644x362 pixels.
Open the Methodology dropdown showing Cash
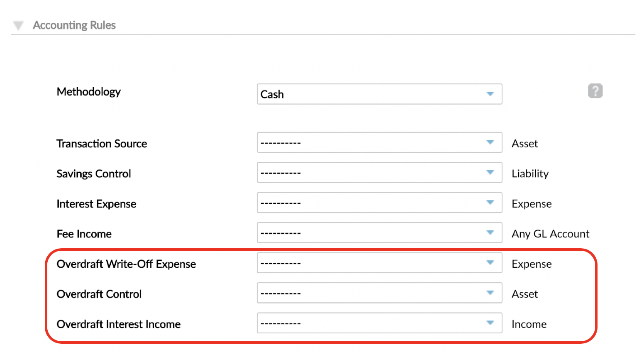[379, 94]
